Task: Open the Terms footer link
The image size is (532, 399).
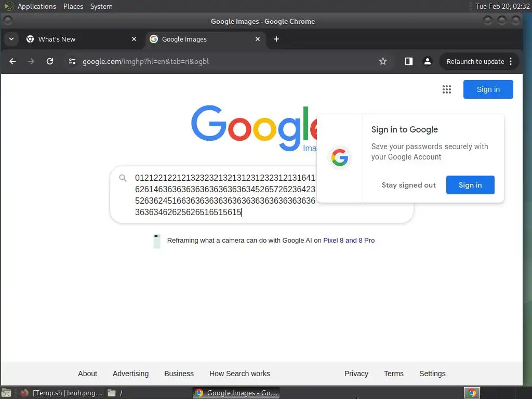Action: click(394, 374)
